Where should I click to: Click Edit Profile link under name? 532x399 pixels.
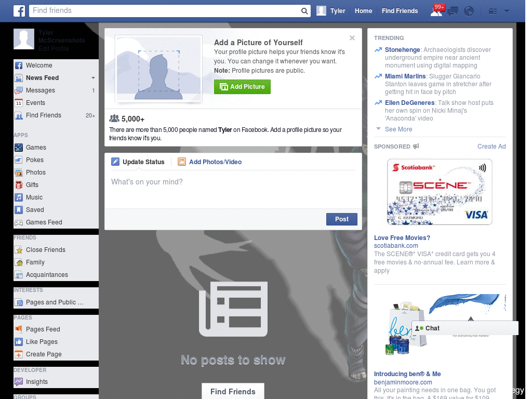[54, 48]
